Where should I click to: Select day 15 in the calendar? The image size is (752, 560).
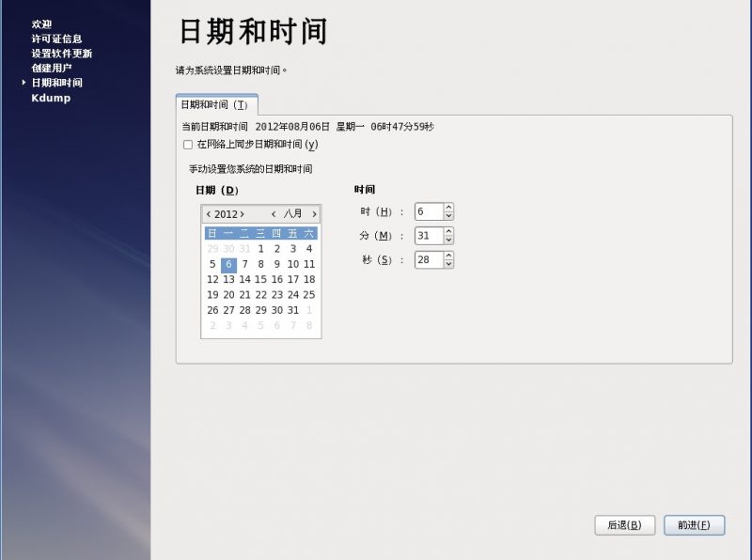pyautogui.click(x=260, y=280)
